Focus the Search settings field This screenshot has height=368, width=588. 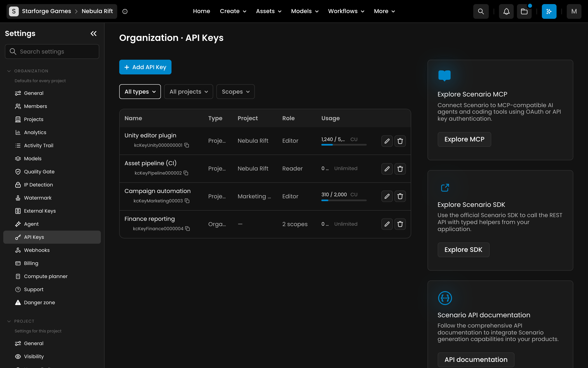coord(52,52)
